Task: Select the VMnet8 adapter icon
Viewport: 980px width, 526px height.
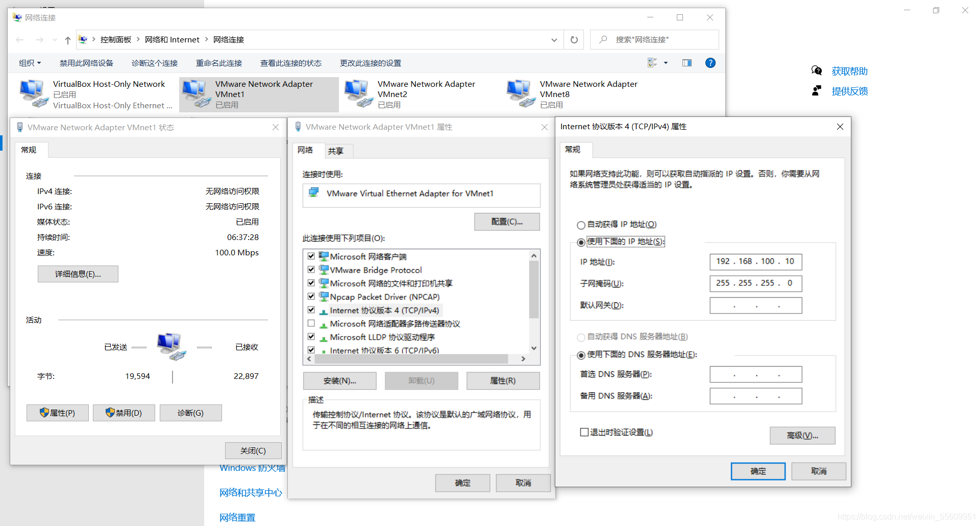Action: pyautogui.click(x=521, y=93)
